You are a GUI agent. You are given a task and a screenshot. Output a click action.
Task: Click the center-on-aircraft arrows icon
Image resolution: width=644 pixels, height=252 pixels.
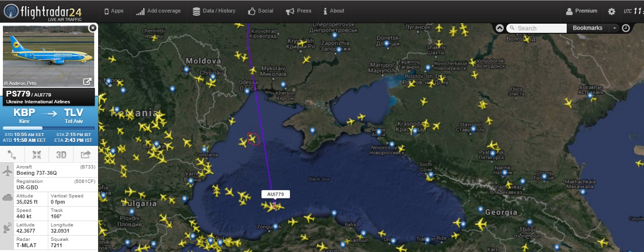(37, 155)
